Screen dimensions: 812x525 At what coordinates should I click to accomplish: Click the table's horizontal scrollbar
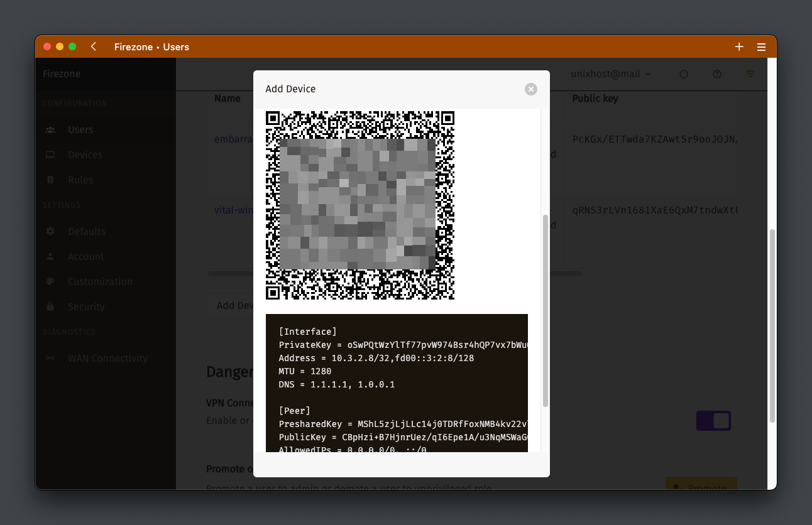[566, 274]
